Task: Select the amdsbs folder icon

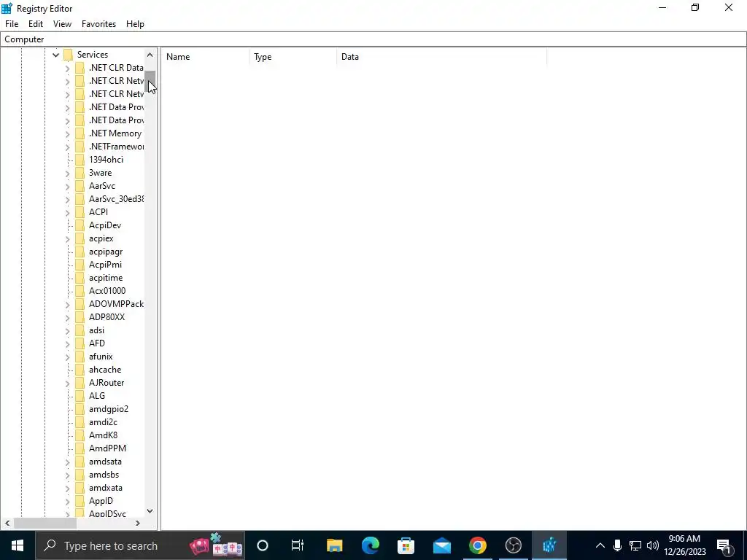Action: [x=80, y=475]
